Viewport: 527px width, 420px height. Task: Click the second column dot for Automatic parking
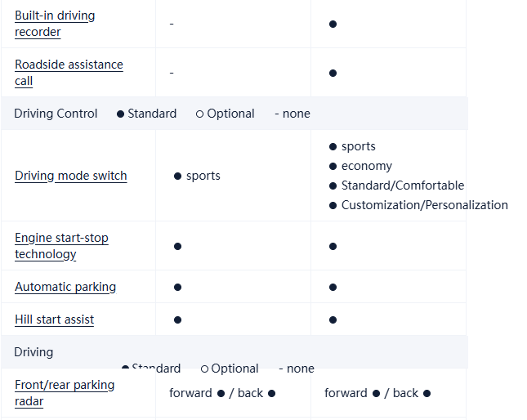[x=333, y=287]
